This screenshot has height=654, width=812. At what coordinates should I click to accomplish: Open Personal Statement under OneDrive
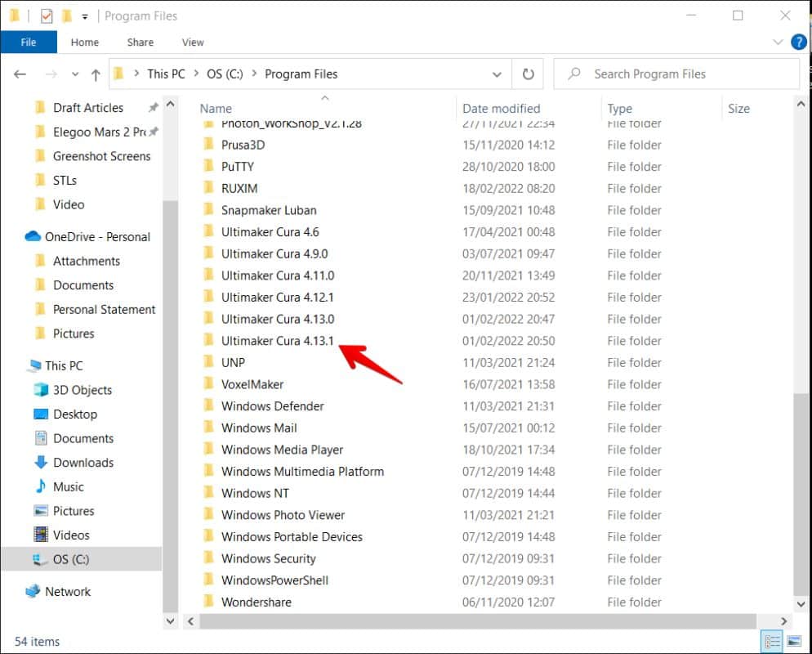(x=104, y=309)
